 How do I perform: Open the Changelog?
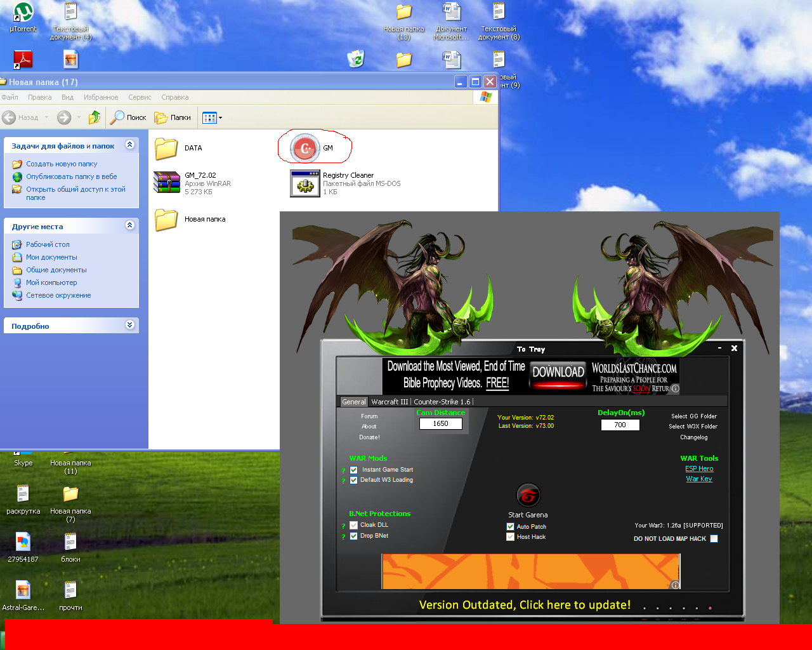pos(694,437)
